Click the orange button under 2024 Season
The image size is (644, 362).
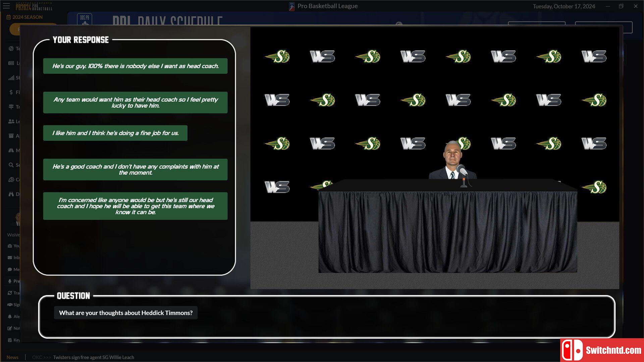pos(15,29)
